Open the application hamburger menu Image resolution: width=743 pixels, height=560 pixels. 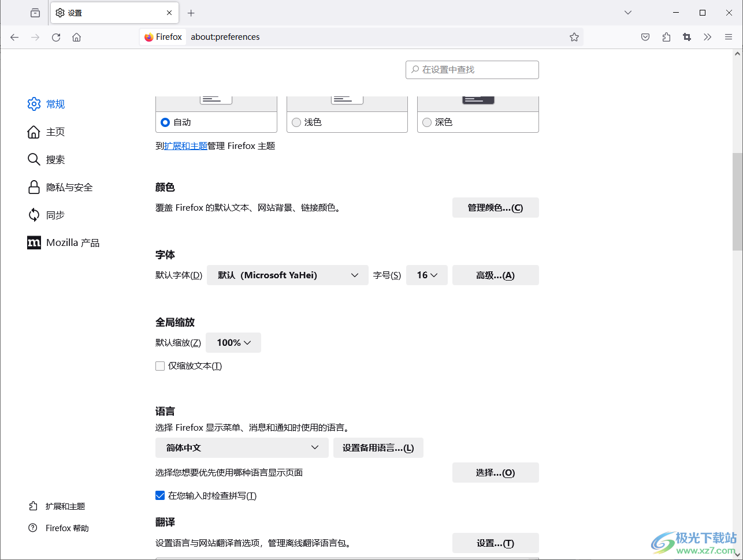[x=729, y=37]
